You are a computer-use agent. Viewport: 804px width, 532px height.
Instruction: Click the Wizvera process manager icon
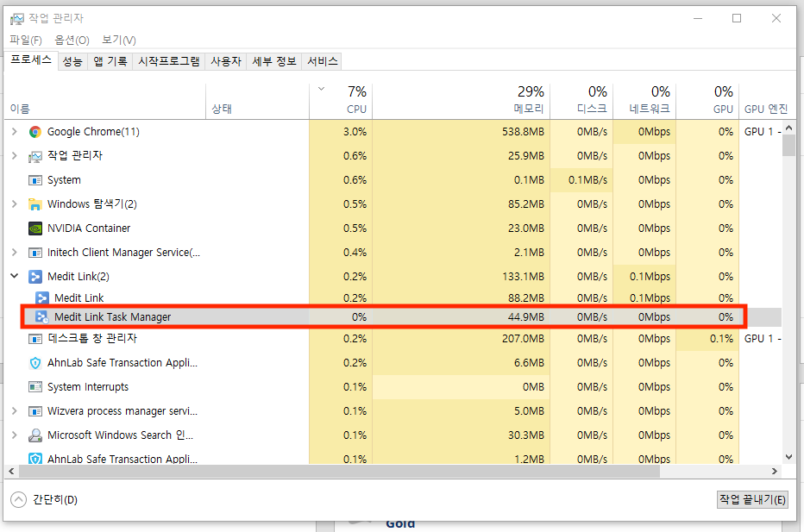click(x=35, y=411)
